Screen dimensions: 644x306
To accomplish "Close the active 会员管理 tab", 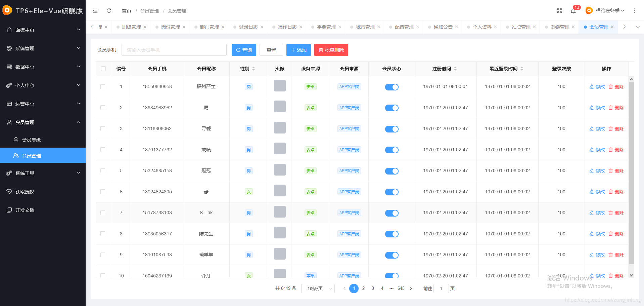I will tap(612, 27).
